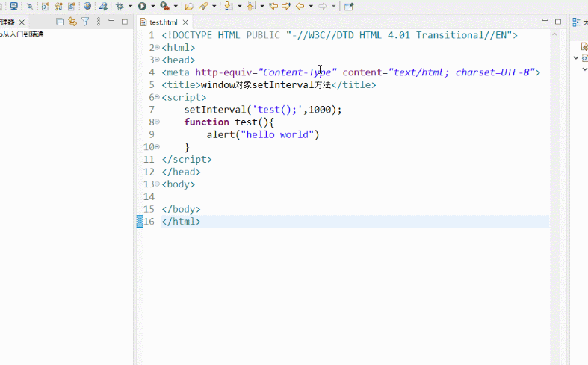Click the fold marker on line 10
This screenshot has width=588, height=365.
point(157,146)
